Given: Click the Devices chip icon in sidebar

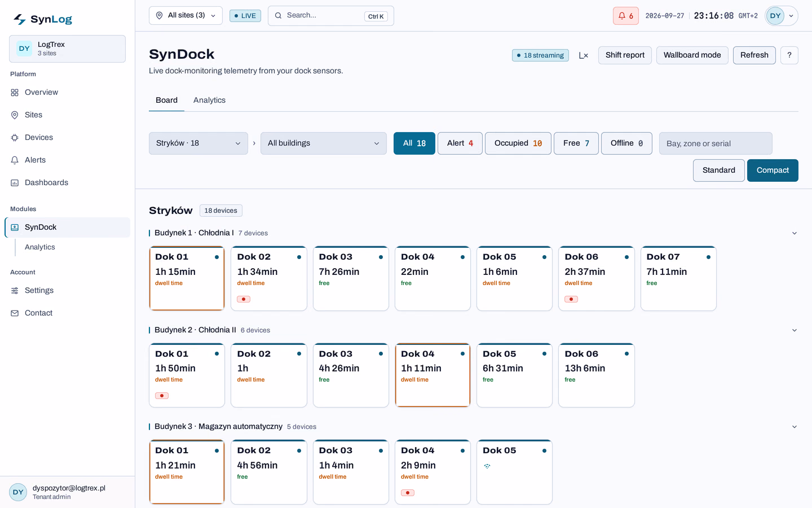Looking at the screenshot, I should pyautogui.click(x=15, y=138).
